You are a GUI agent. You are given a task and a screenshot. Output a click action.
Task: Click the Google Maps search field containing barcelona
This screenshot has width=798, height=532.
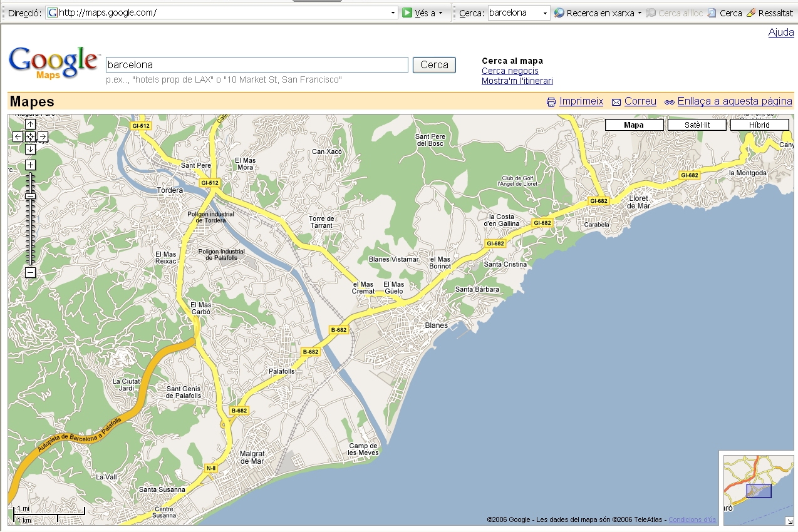(x=257, y=64)
